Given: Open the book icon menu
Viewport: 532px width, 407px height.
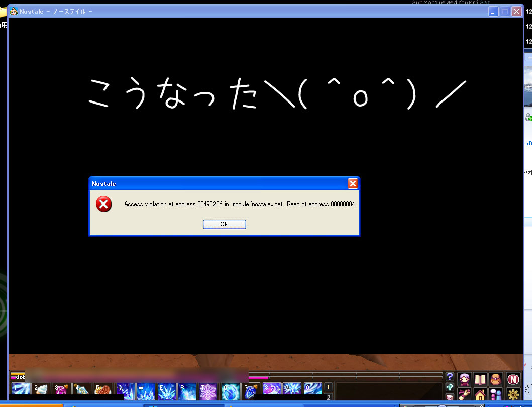Looking at the screenshot, I should 480,379.
